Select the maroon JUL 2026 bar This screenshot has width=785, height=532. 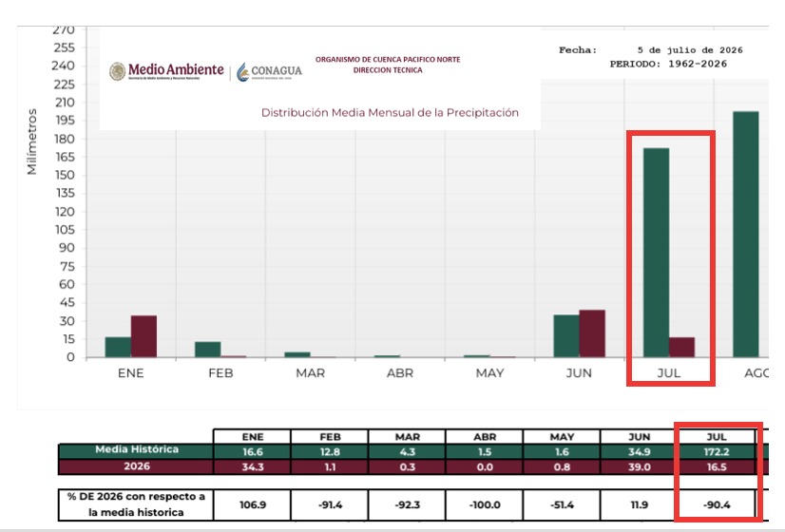[681, 347]
